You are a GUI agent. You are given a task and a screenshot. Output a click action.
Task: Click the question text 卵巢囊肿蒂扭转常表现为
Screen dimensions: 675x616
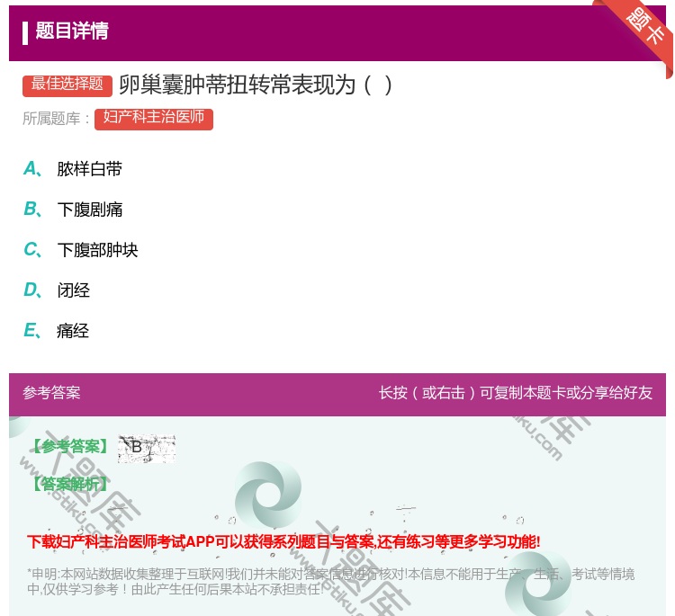tap(256, 85)
